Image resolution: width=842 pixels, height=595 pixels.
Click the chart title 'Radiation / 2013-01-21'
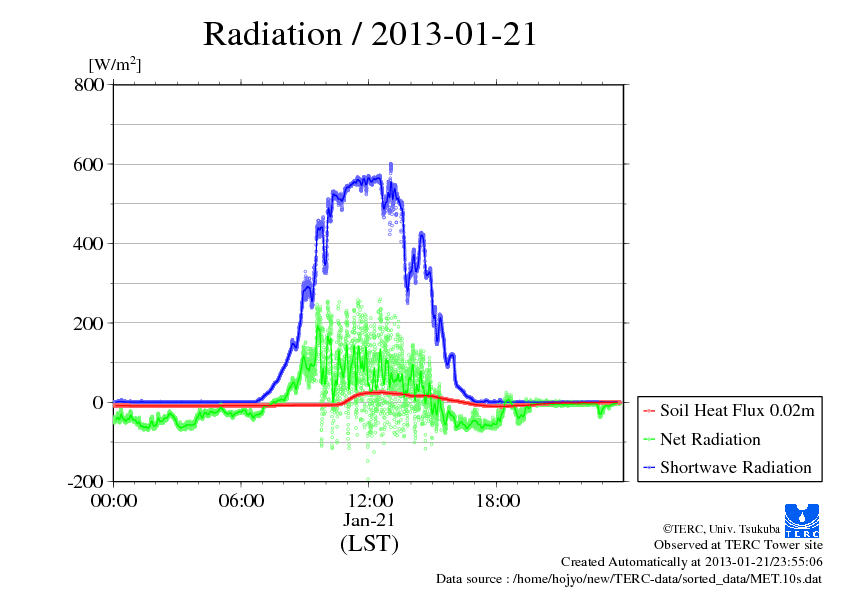pos(370,34)
